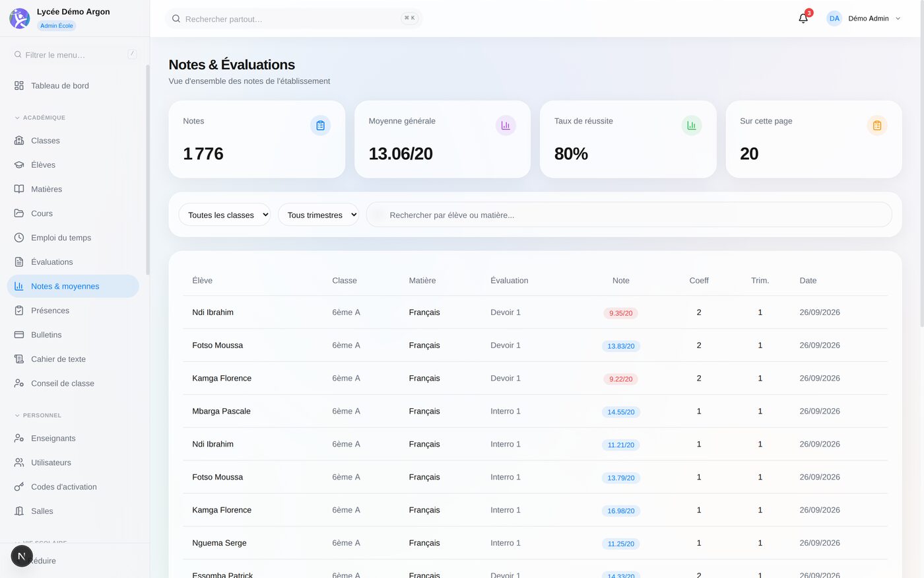Open Utilisateurs in sidebar
This screenshot has width=924, height=578.
coord(73,462)
